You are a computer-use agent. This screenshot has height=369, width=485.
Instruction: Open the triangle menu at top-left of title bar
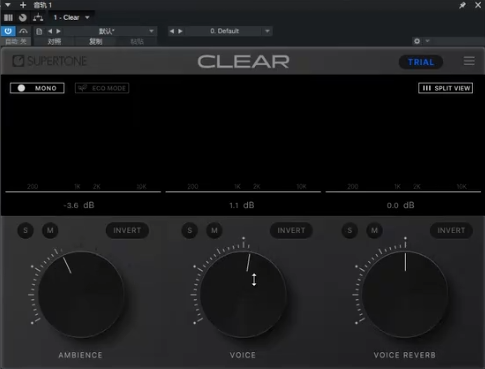(x=8, y=5)
